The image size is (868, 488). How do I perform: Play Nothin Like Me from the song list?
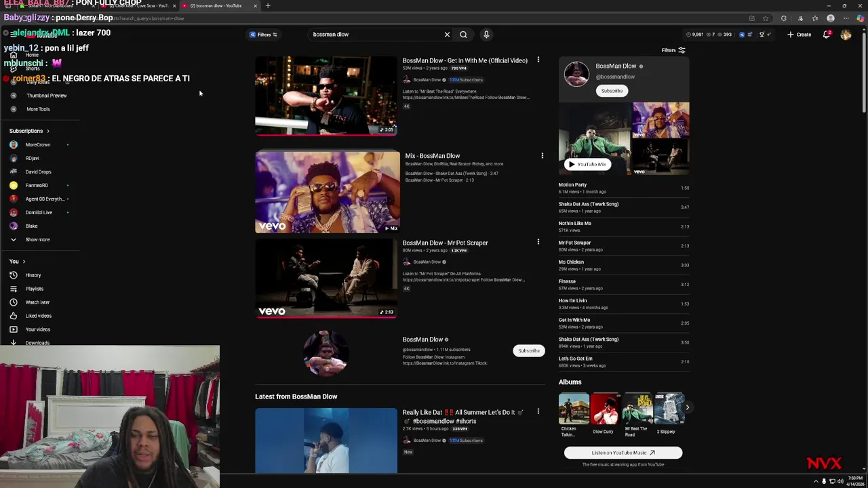click(624, 226)
